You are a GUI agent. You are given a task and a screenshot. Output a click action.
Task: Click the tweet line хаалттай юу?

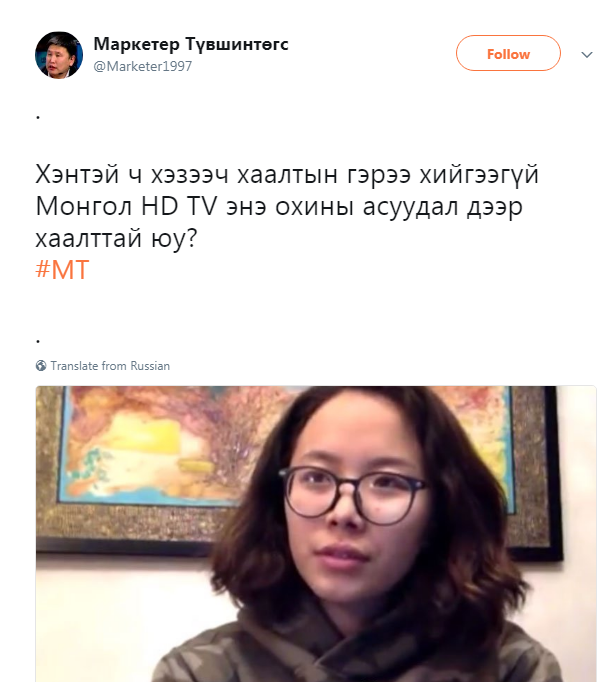tap(116, 238)
